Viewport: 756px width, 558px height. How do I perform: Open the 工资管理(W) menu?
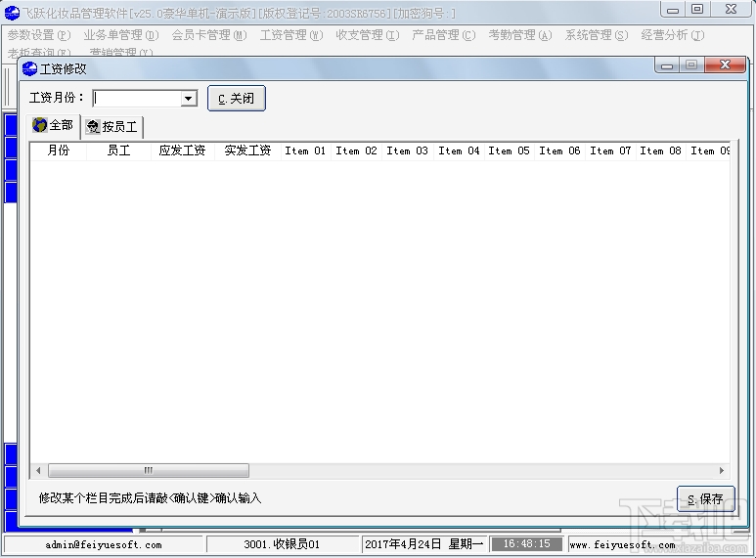click(291, 35)
